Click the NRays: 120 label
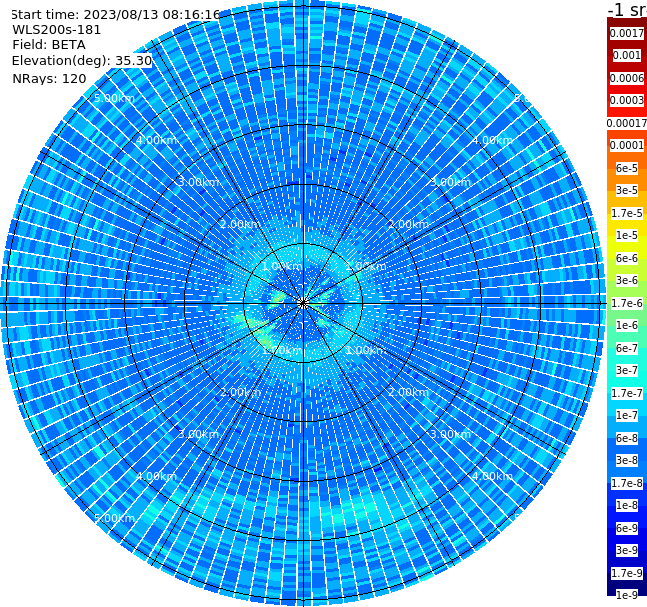Viewport: 647px width, 607px height. (x=50, y=78)
